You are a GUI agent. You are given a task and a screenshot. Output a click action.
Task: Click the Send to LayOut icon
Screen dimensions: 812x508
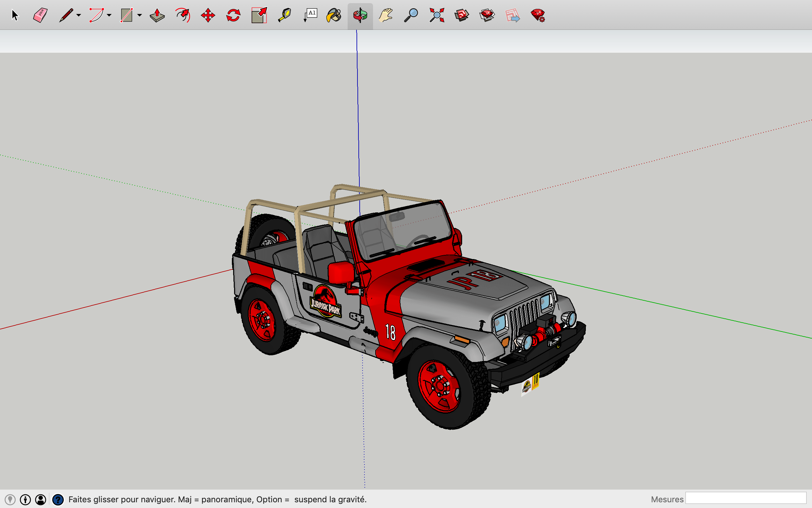pyautogui.click(x=512, y=16)
